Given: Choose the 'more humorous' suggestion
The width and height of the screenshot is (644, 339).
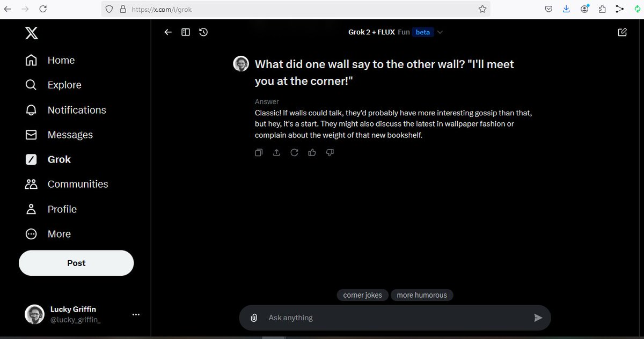Looking at the screenshot, I should (x=422, y=295).
